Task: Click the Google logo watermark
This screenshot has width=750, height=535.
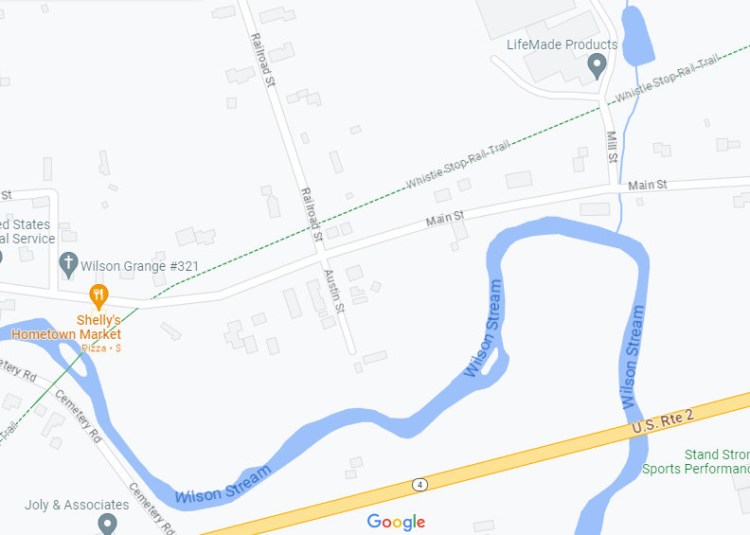Action: (396, 522)
